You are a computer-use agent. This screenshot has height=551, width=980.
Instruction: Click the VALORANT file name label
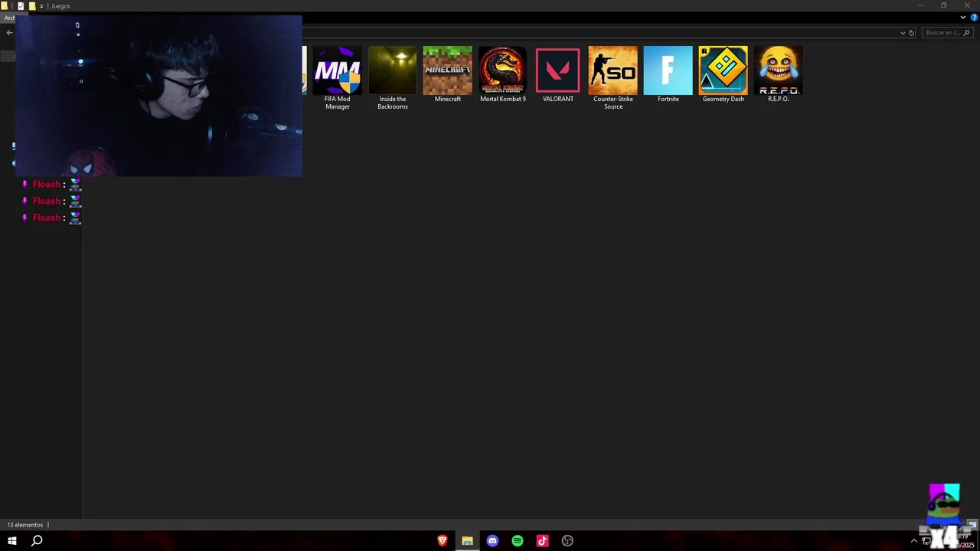558,99
